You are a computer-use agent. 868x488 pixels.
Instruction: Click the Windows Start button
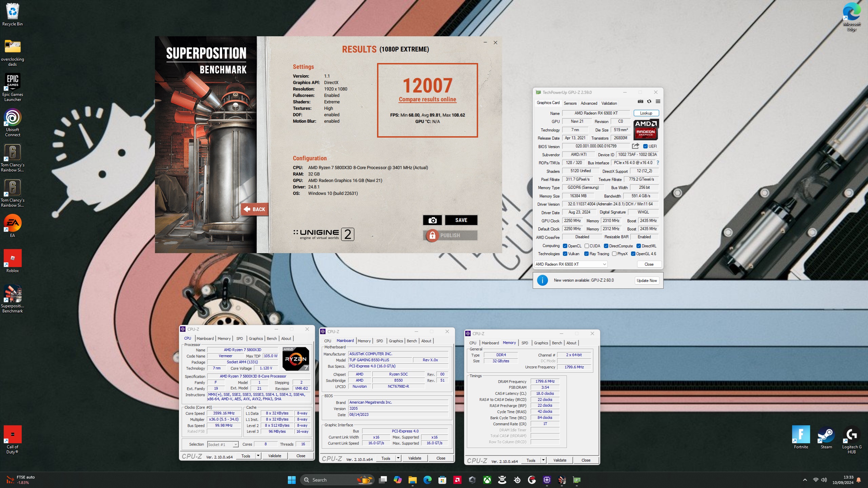[292, 480]
